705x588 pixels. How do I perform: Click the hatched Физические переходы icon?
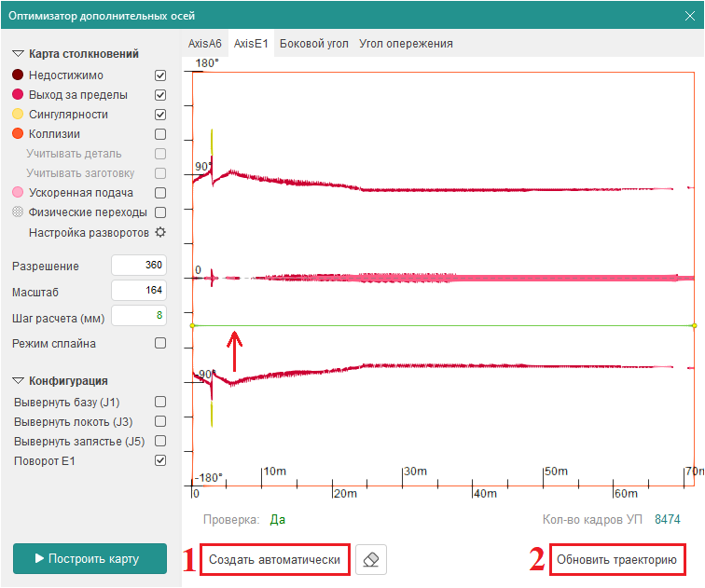point(18,212)
